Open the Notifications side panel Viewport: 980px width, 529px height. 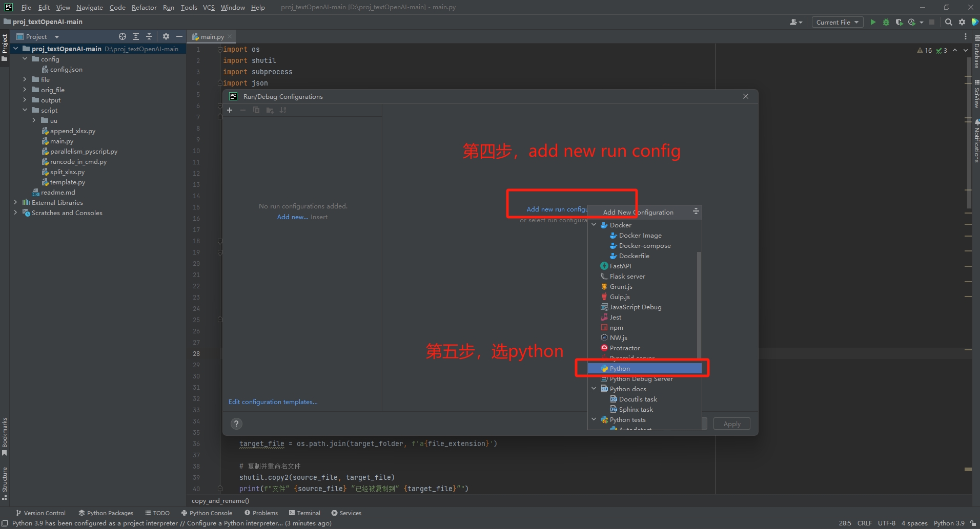[x=976, y=141]
